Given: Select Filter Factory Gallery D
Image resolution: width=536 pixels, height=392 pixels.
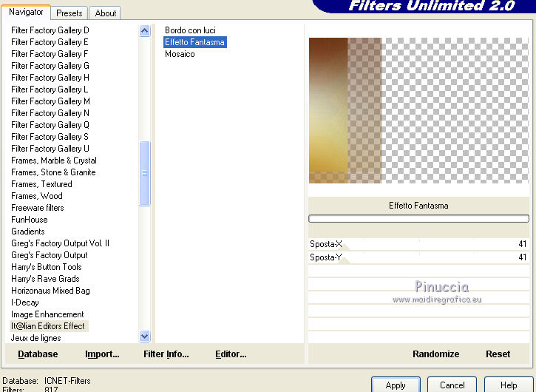Looking at the screenshot, I should tap(50, 30).
